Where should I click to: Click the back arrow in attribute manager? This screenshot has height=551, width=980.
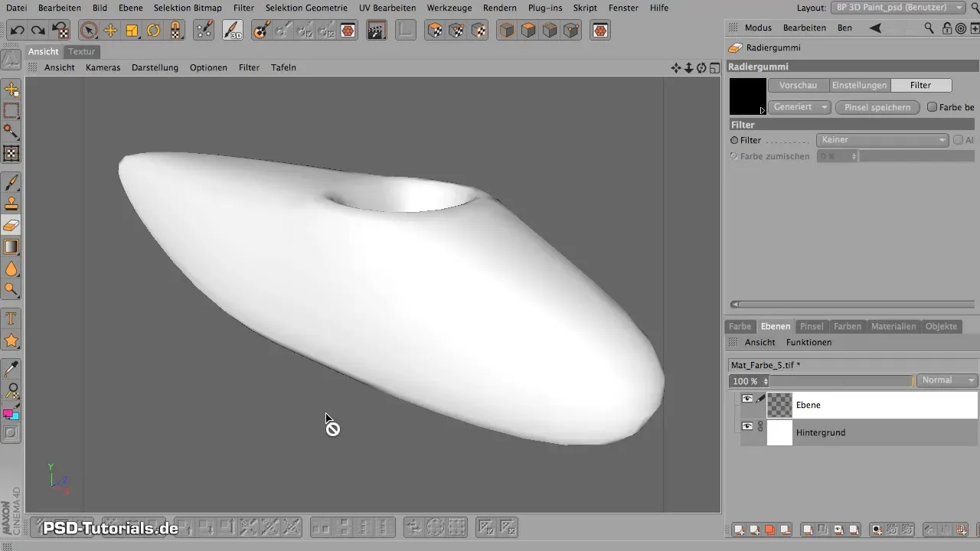coord(875,28)
